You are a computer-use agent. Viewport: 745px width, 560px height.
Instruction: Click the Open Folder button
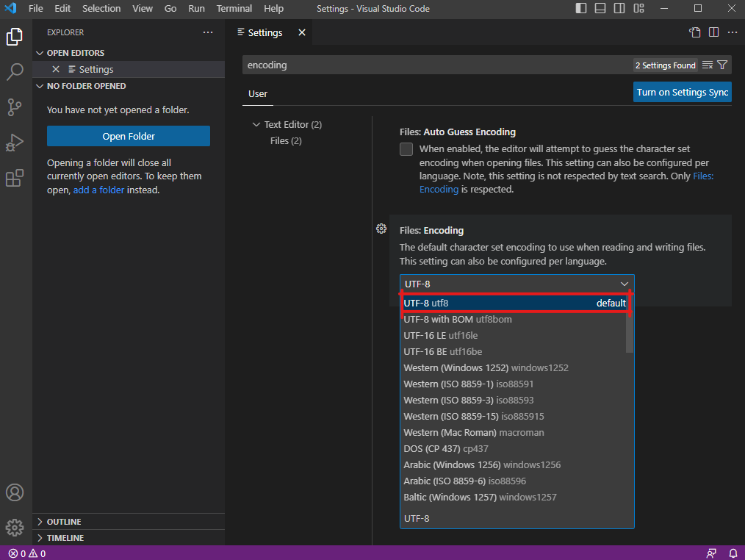click(x=129, y=136)
